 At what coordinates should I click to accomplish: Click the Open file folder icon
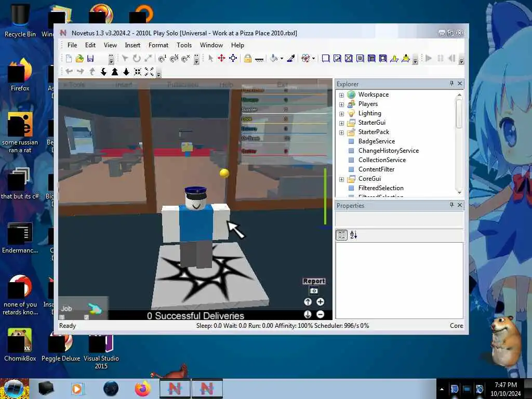[79, 58]
